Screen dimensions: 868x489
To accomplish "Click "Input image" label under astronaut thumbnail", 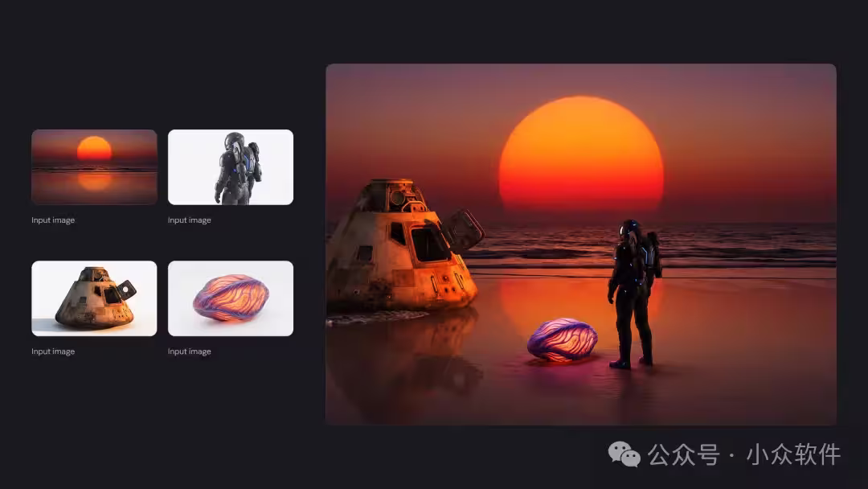I will (190, 220).
